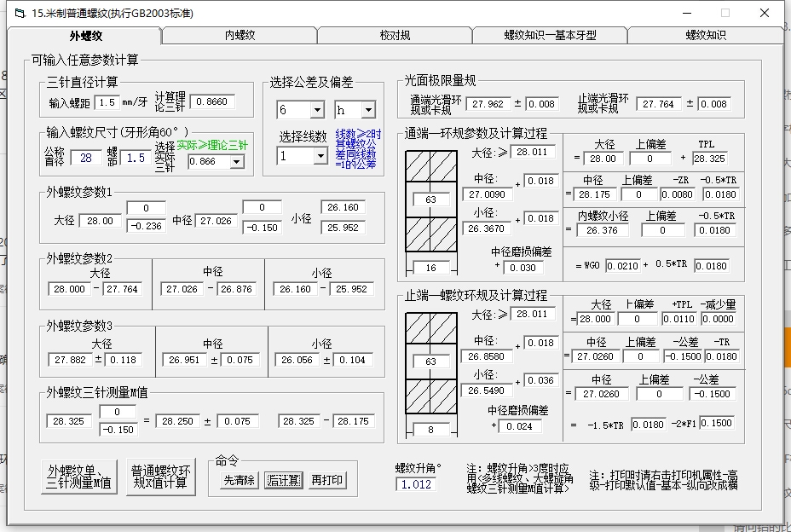Click the 公称直径 field showing 28

(x=85, y=158)
